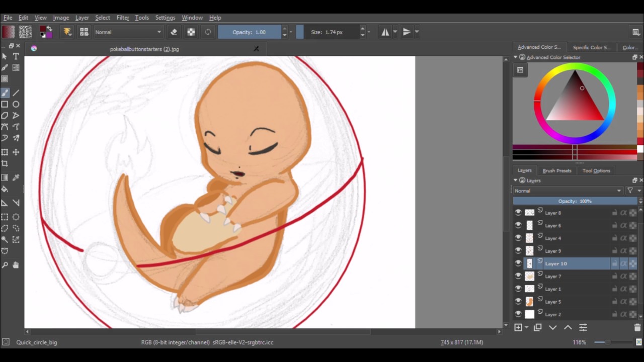
Task: Select the Rectangle shape tool
Action: (x=5, y=104)
